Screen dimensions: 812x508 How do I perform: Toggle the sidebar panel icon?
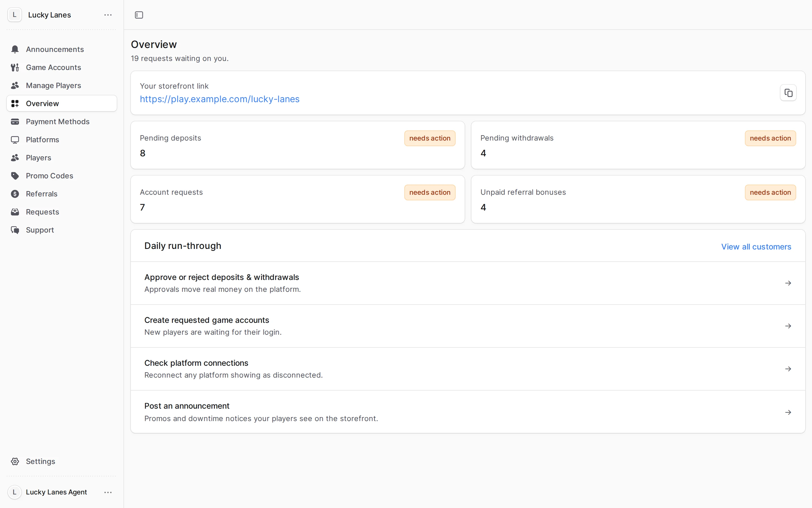[x=139, y=15]
